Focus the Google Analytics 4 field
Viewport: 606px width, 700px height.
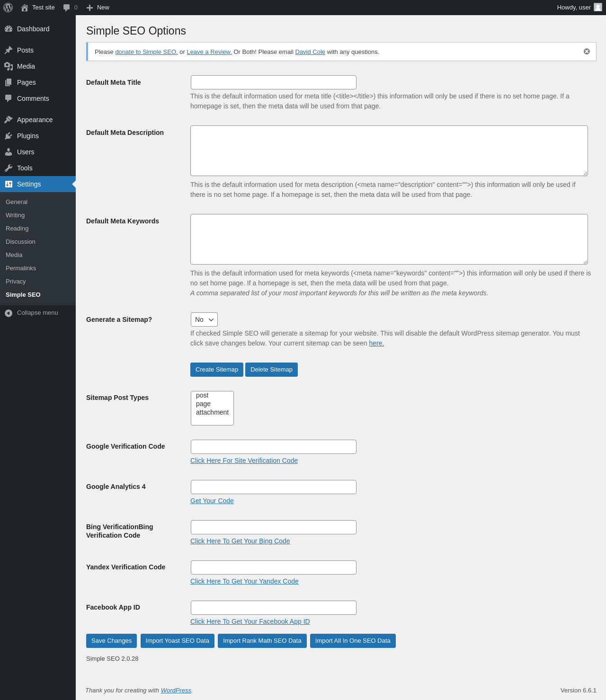[274, 487]
